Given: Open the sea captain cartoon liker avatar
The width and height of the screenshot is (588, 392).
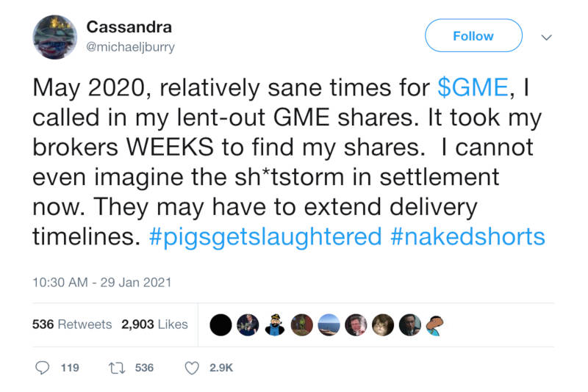Looking at the screenshot, I should [x=275, y=324].
